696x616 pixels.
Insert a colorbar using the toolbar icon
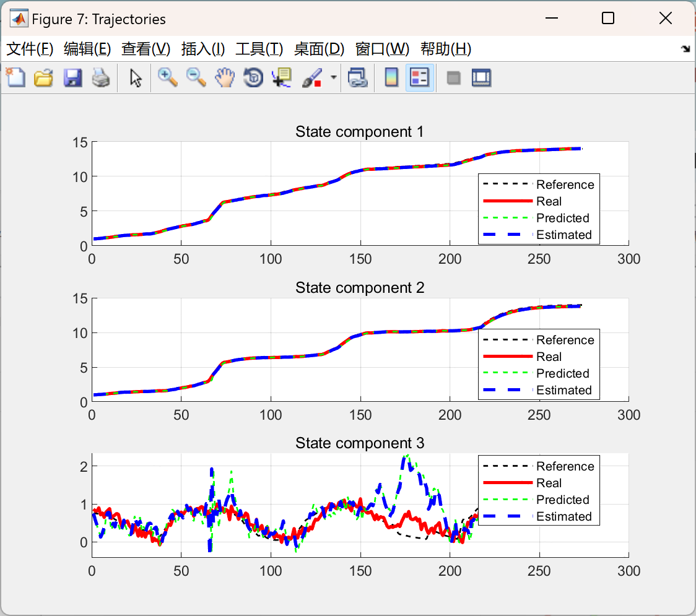(x=391, y=77)
